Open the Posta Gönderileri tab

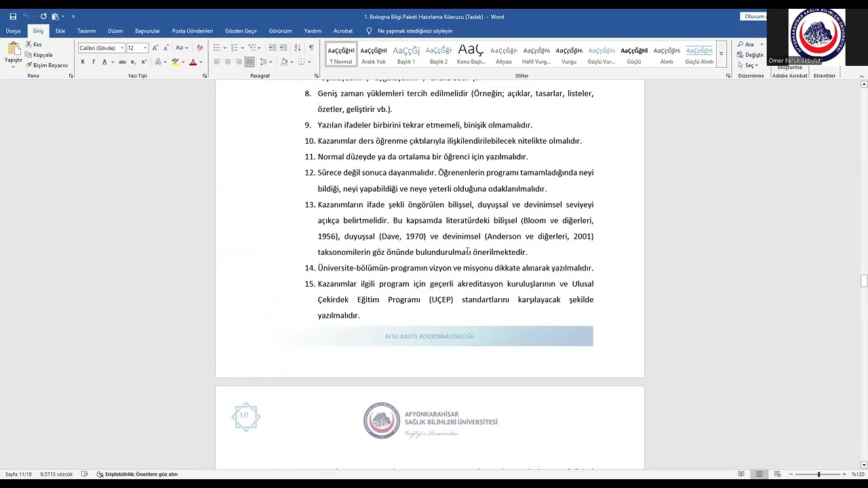[x=193, y=30]
